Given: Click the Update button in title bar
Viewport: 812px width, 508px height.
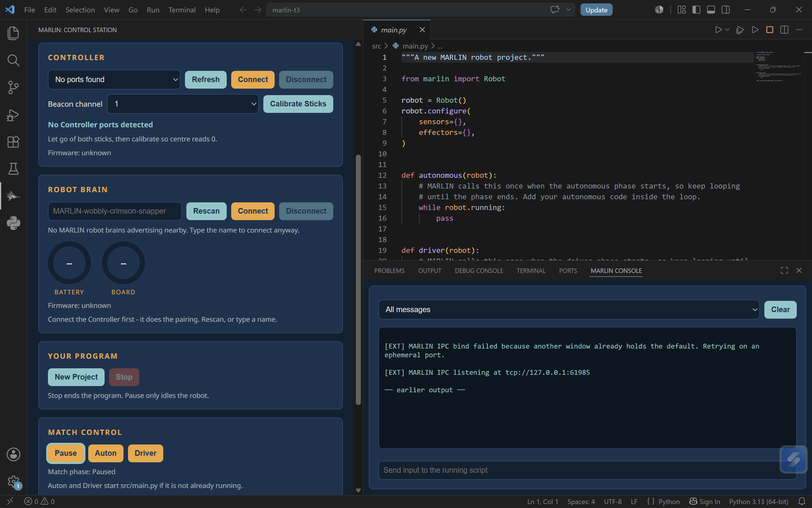Looking at the screenshot, I should pos(596,10).
